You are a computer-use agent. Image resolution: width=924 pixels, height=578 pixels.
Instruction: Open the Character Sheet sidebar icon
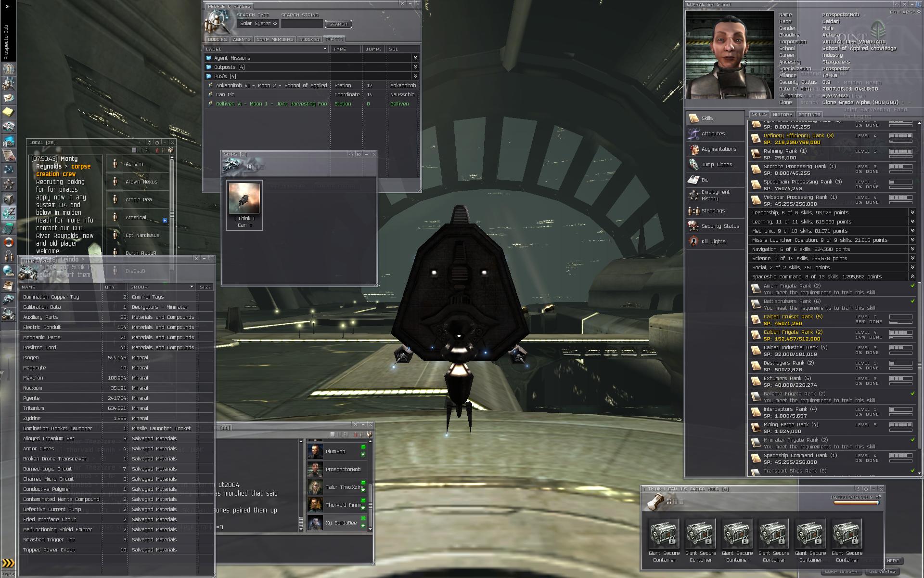pyautogui.click(x=9, y=69)
